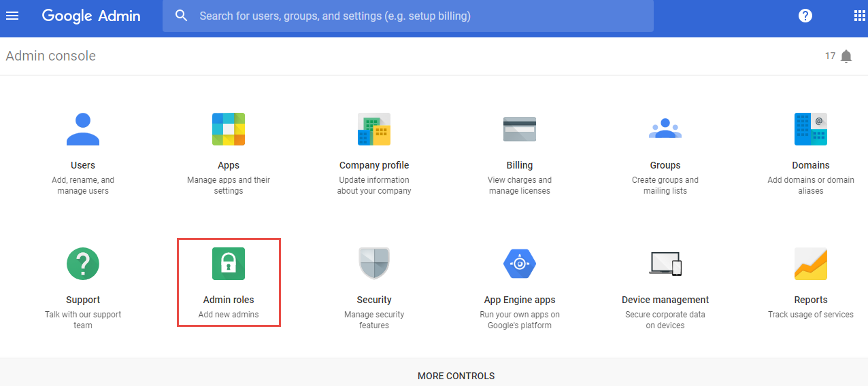The height and width of the screenshot is (386, 868).
Task: Click the Reports label
Action: pos(811,300)
